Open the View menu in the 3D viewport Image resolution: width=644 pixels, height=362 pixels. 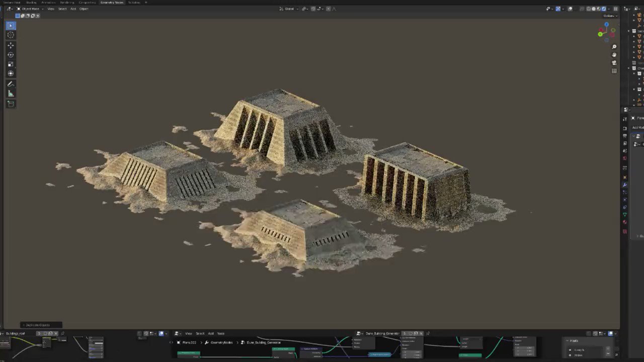tap(51, 9)
